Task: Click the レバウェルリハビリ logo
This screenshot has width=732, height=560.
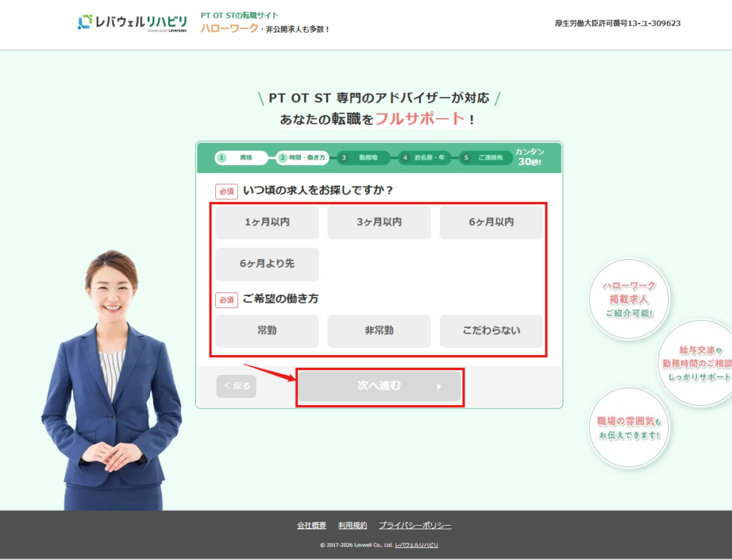Action: point(132,22)
